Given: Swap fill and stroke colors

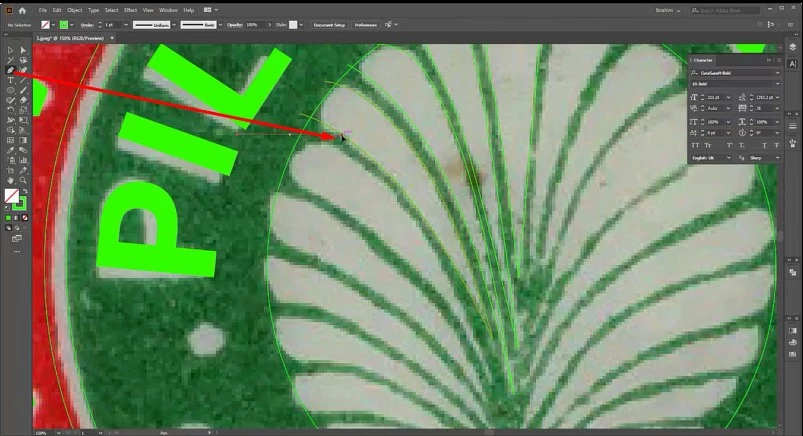Looking at the screenshot, I should click(25, 192).
